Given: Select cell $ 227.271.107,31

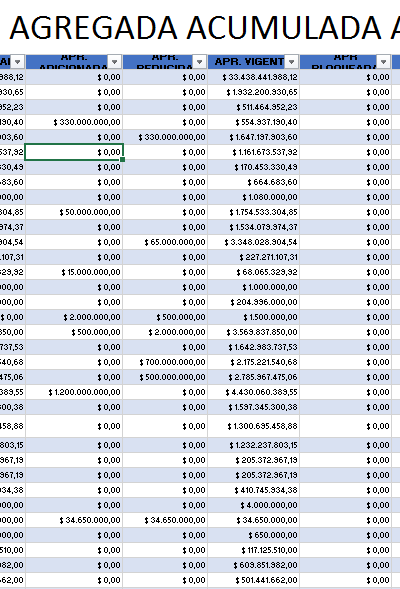Looking at the screenshot, I should (254, 257).
